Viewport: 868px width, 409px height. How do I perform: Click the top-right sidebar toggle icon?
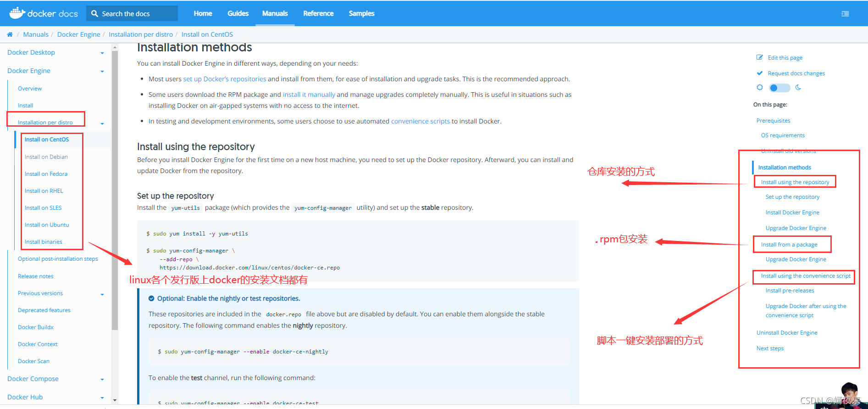pyautogui.click(x=845, y=14)
